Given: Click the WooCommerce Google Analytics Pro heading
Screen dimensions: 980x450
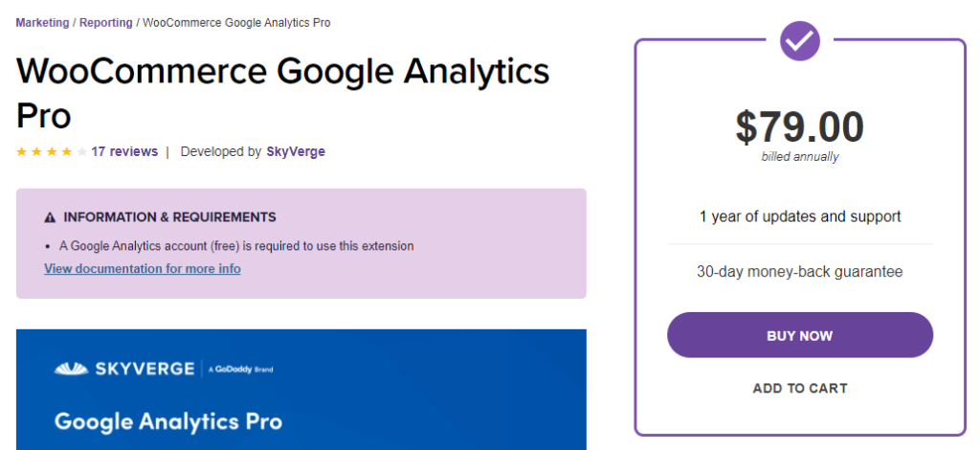Looking at the screenshot, I should pos(282,93).
